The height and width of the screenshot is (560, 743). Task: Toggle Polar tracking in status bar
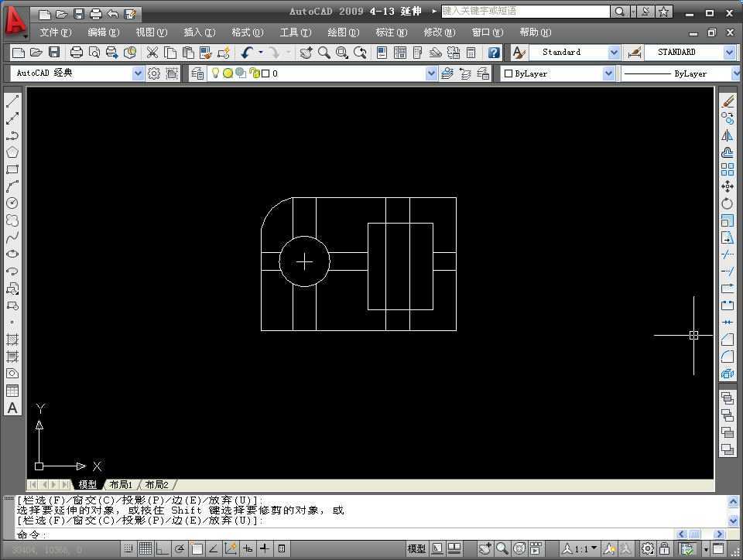pyautogui.click(x=180, y=548)
